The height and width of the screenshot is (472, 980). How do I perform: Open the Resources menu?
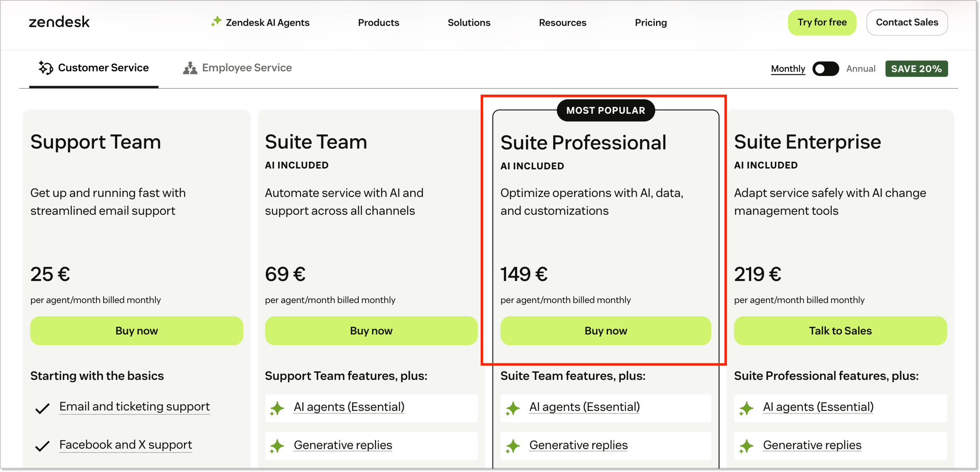coord(562,22)
